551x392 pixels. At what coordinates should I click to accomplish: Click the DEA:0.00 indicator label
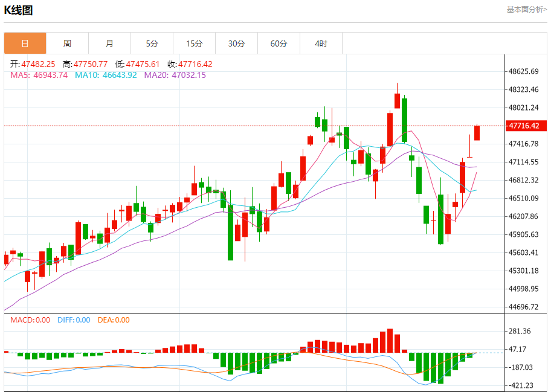pyautogui.click(x=114, y=320)
